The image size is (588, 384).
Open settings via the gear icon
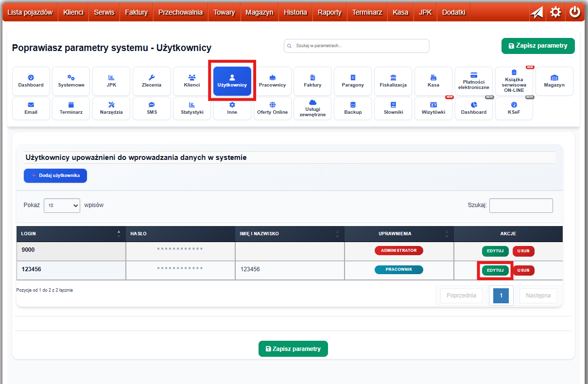[x=555, y=12]
